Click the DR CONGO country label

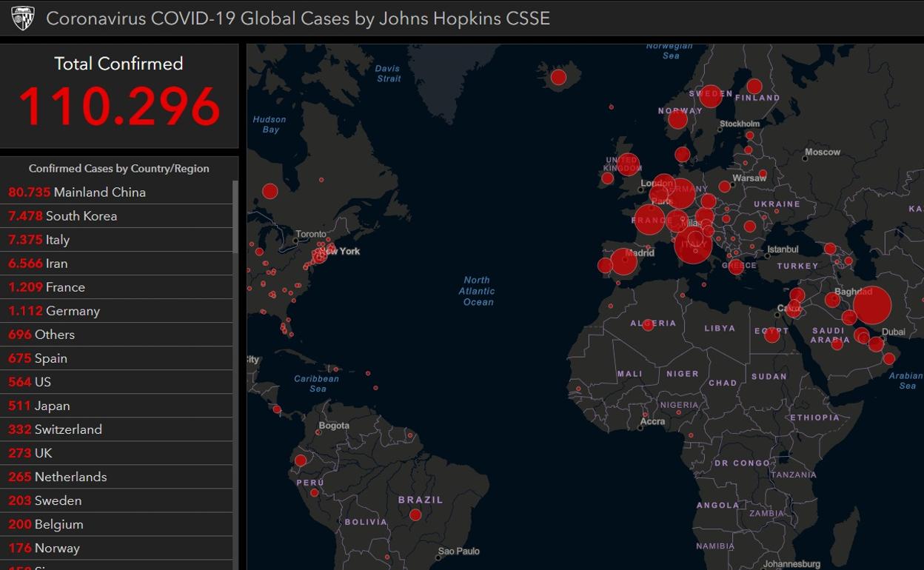click(x=742, y=463)
